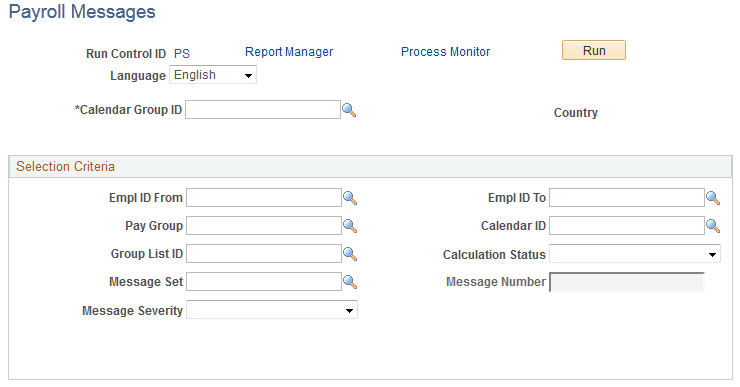Open the Report Manager link

(289, 51)
